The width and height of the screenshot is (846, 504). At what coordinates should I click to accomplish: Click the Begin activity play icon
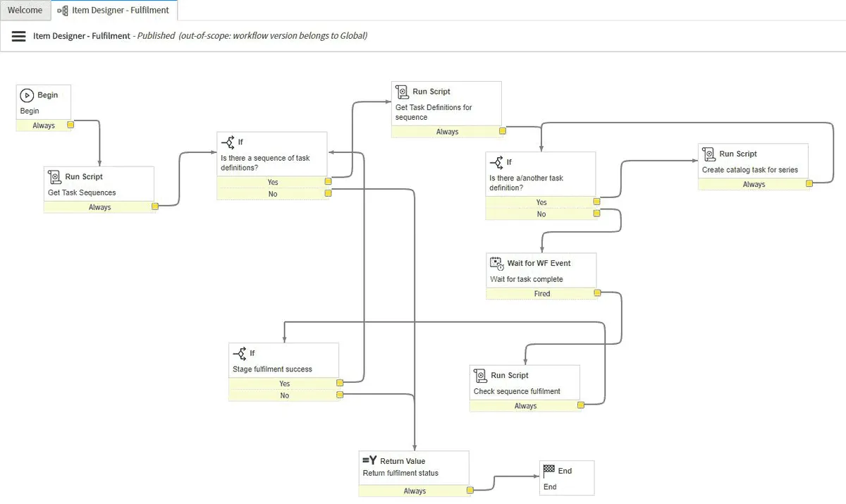point(27,95)
